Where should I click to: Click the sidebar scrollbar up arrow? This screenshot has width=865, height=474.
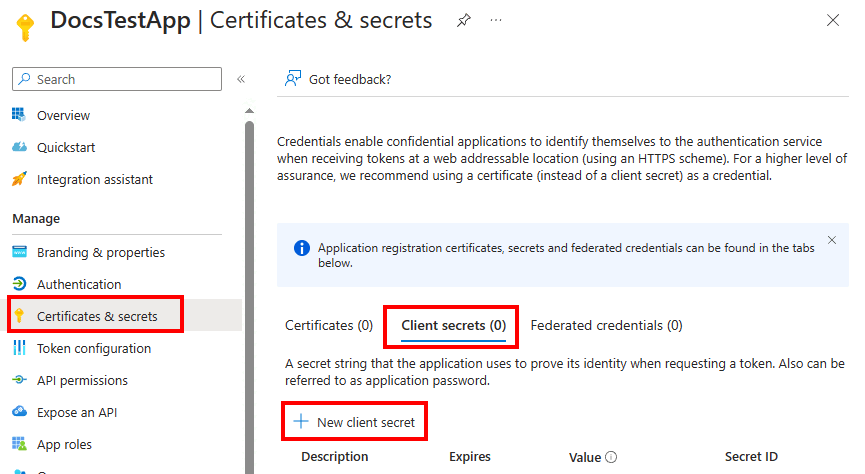pos(249,111)
